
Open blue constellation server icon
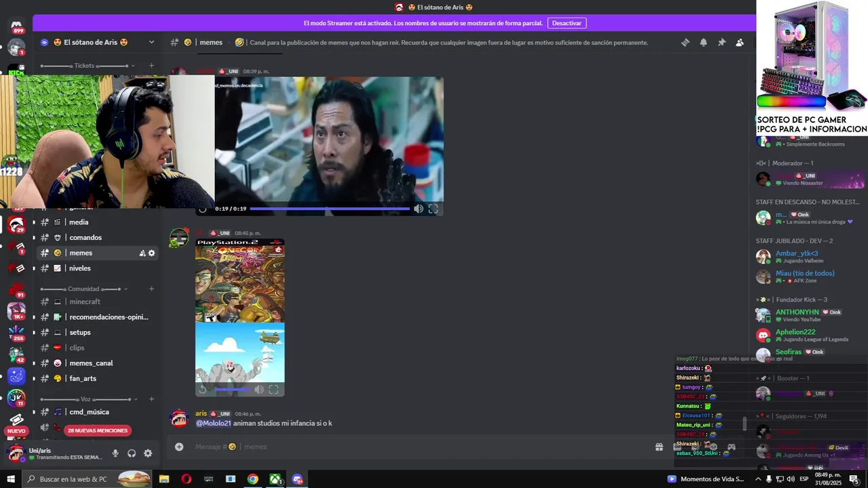pos(16,376)
